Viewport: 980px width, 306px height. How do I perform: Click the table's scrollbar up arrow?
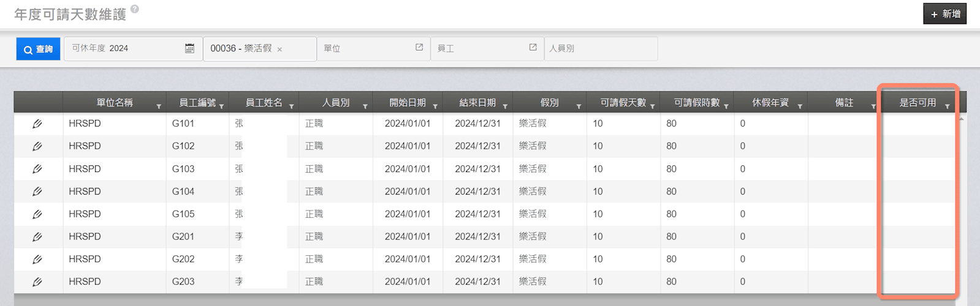(962, 118)
